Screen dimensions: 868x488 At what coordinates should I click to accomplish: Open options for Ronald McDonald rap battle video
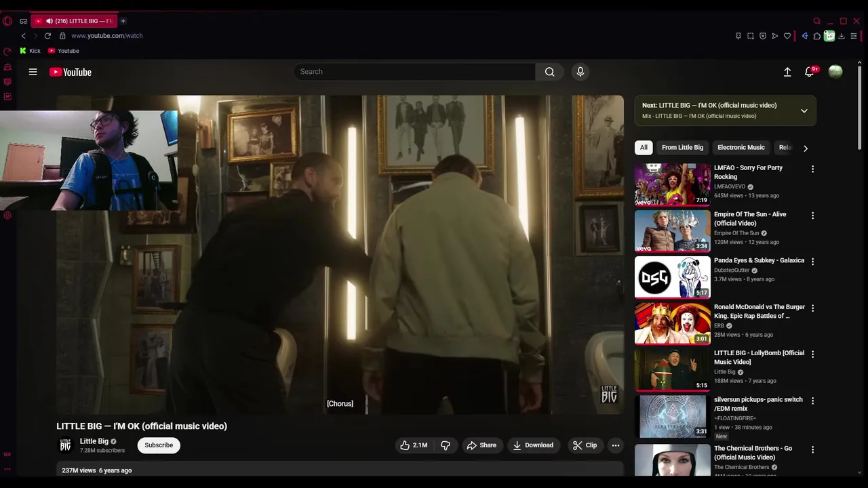click(x=812, y=308)
